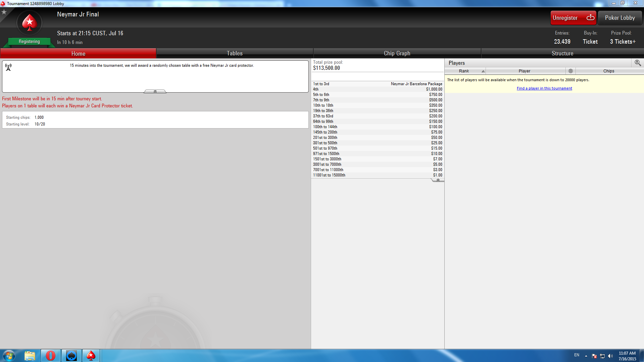Open the Windows Start menu

(9, 356)
